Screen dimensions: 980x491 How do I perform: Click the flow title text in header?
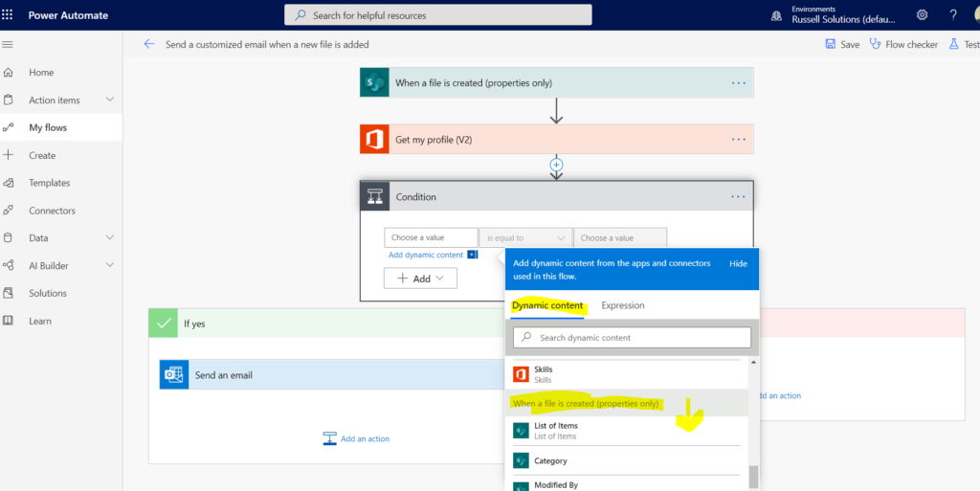pos(268,44)
